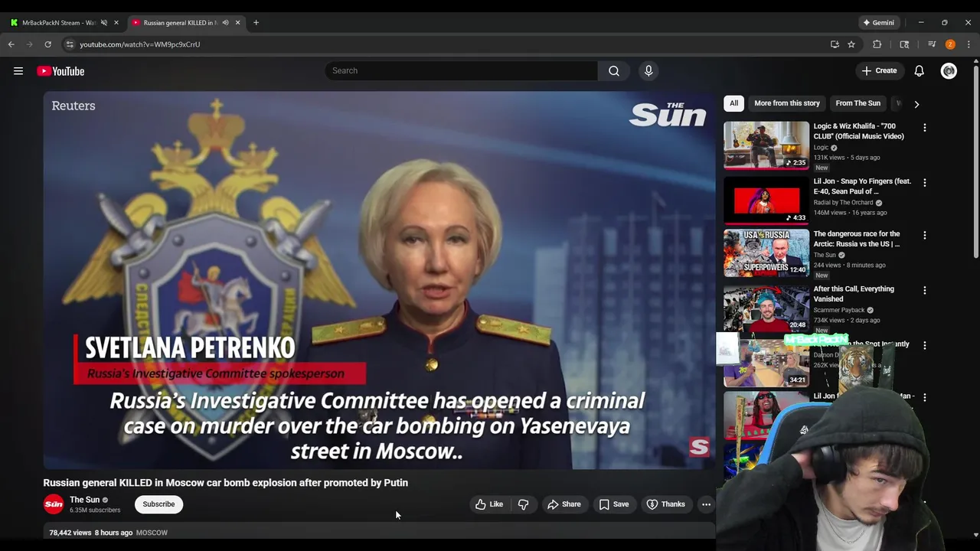Dislike the video

pos(524,504)
